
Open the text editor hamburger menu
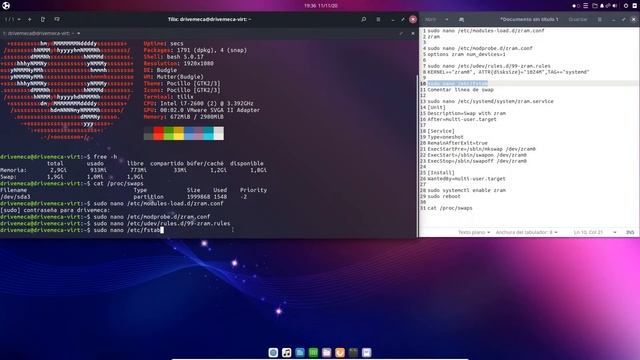(x=600, y=19)
